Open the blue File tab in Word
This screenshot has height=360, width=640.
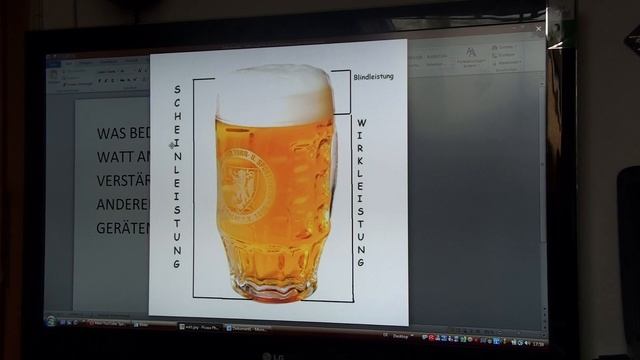53,63
